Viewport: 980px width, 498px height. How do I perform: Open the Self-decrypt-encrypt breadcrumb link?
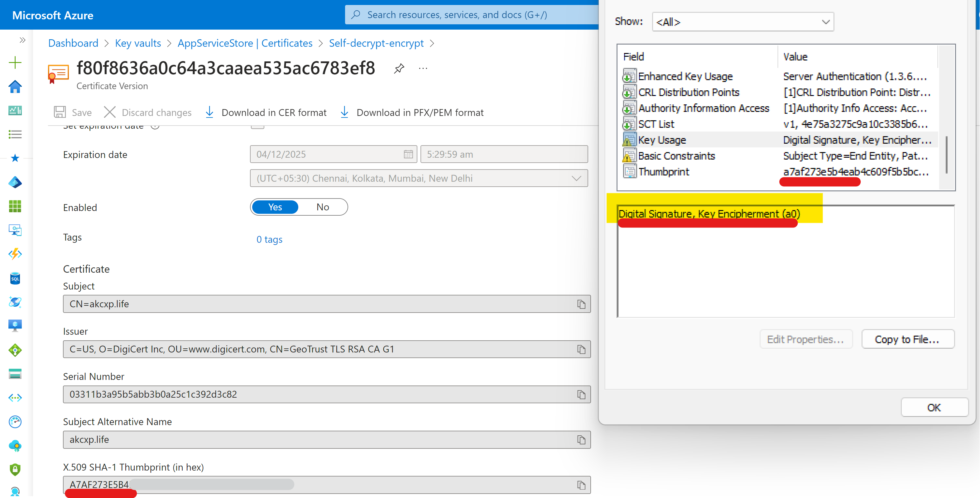376,43
